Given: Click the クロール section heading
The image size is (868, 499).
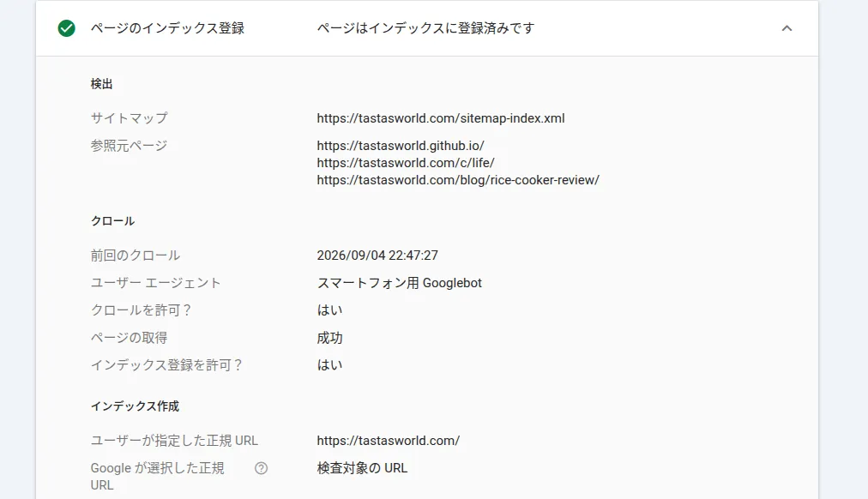Looking at the screenshot, I should click(x=113, y=221).
